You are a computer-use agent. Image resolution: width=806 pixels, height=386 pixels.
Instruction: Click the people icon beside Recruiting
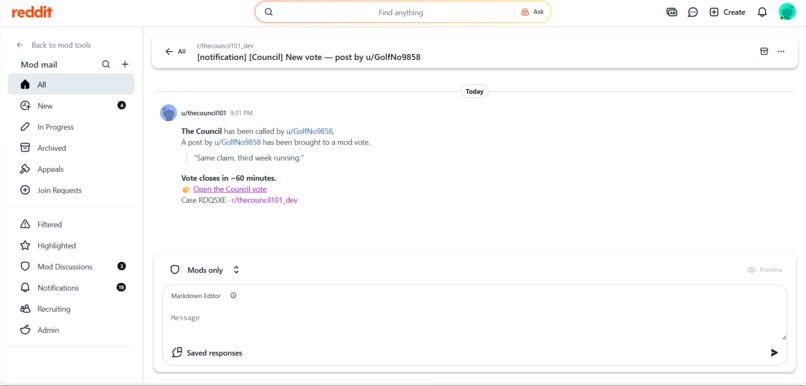[x=25, y=308]
